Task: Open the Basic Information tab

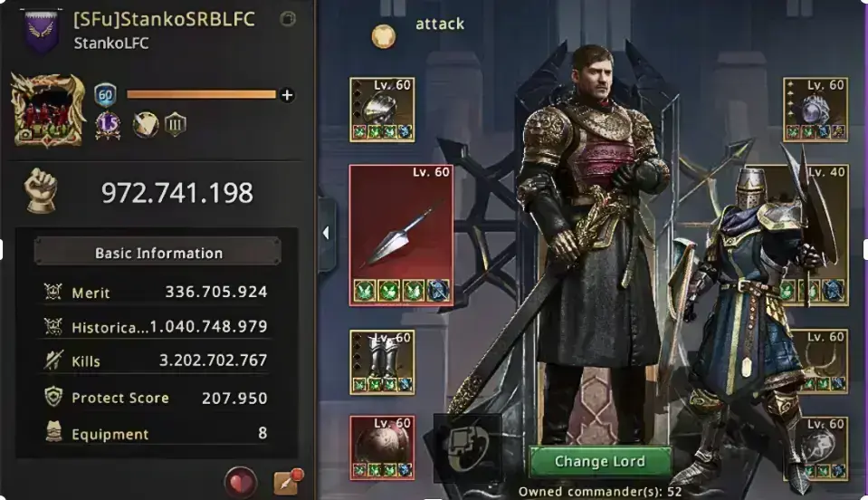Action: point(157,253)
